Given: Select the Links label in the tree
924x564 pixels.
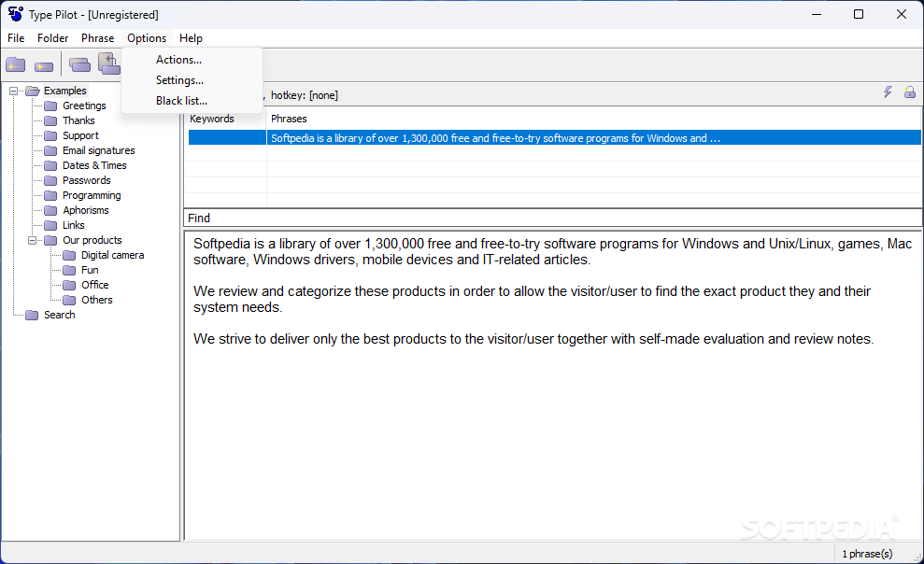Looking at the screenshot, I should point(73,225).
